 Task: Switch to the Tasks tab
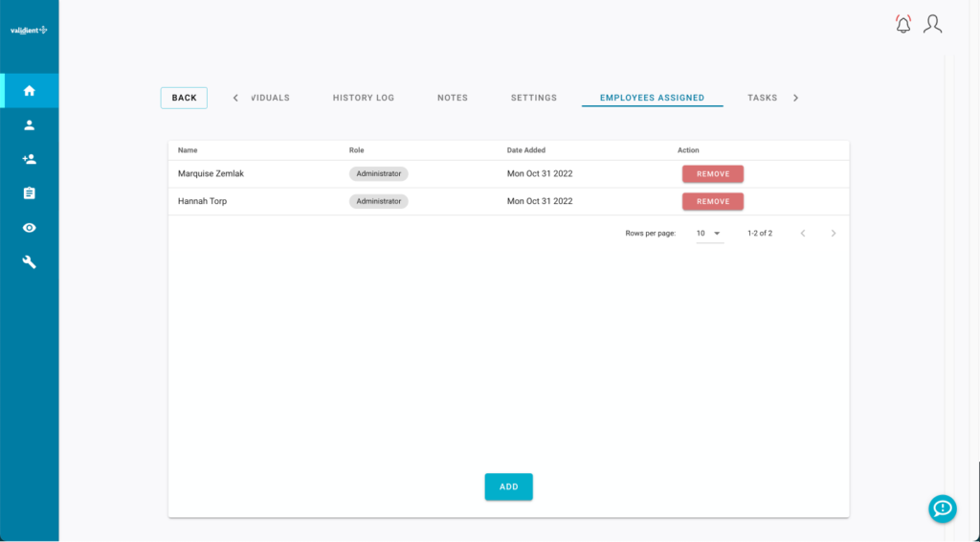763,98
